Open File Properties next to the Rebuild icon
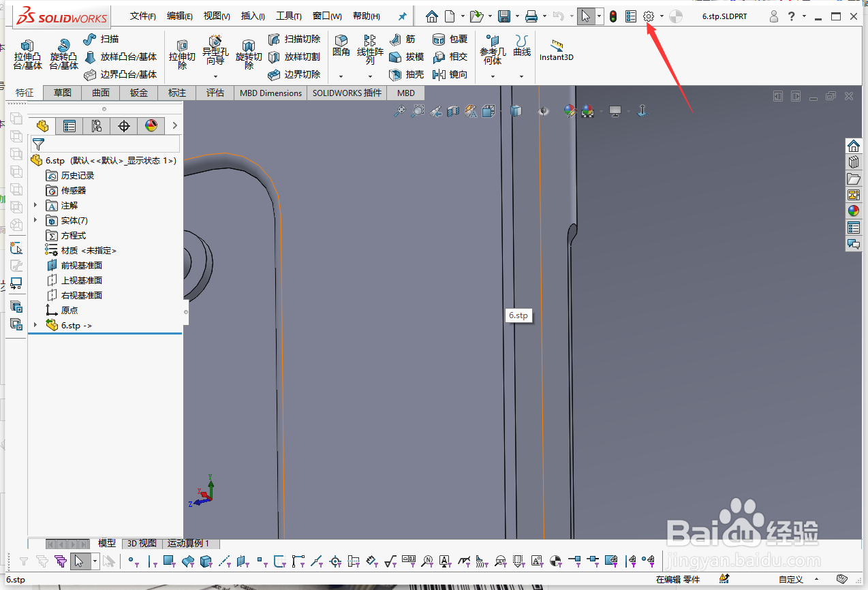Image resolution: width=868 pixels, height=590 pixels. (631, 16)
